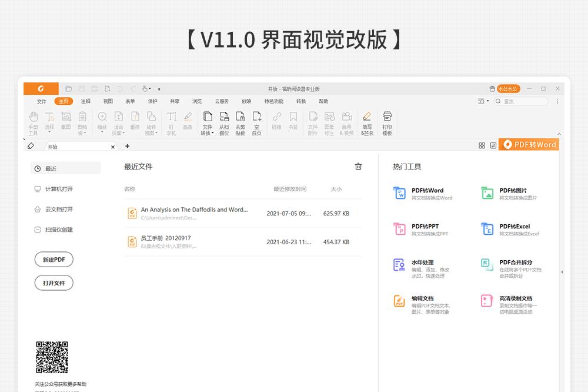Open the 文件 menu

pyautogui.click(x=42, y=101)
